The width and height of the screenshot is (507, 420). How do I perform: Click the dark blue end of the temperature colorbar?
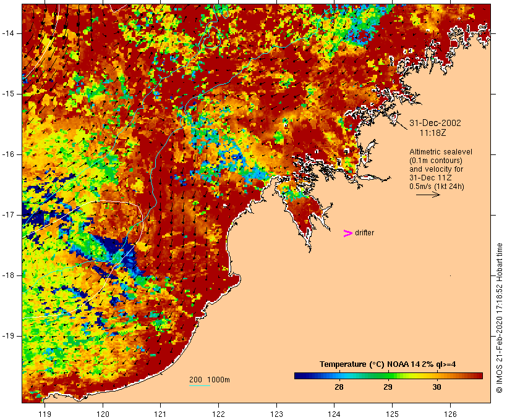pyautogui.click(x=300, y=376)
